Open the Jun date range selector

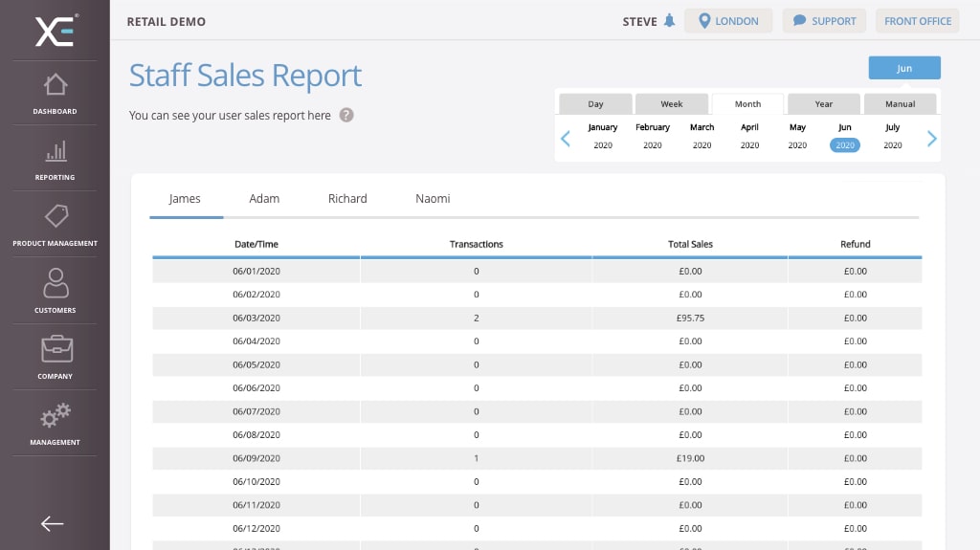903,68
